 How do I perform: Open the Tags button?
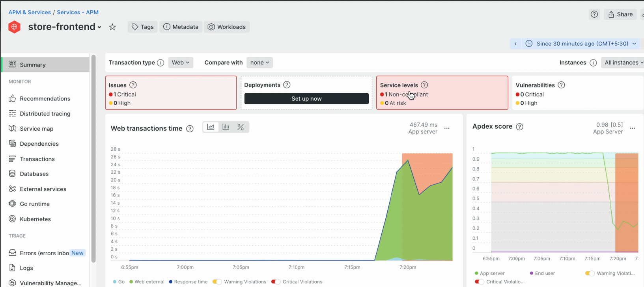[x=142, y=27]
